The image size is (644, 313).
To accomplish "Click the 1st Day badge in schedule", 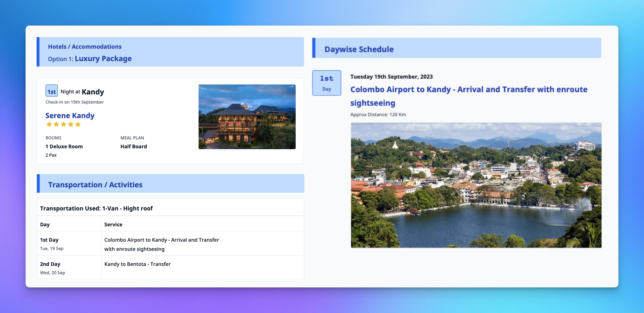I will (x=326, y=83).
